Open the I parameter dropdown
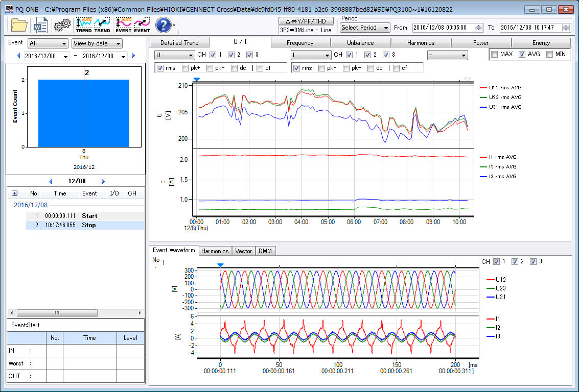The height and width of the screenshot is (392, 579). [x=311, y=55]
